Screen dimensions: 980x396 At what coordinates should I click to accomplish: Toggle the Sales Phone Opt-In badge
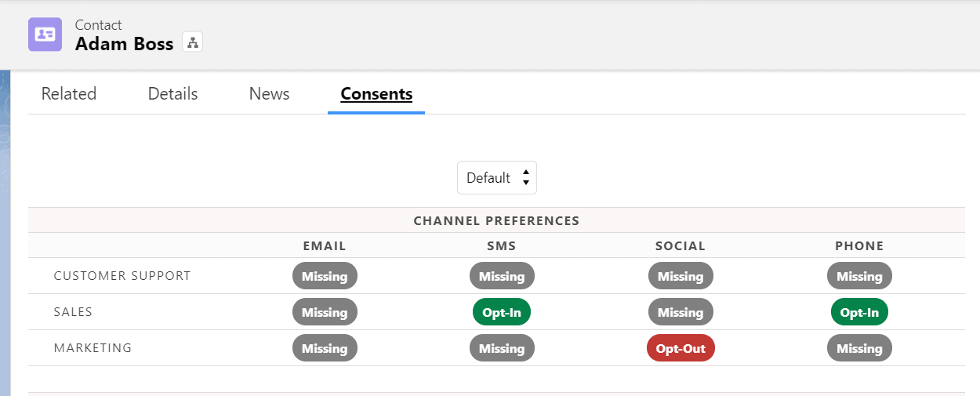pos(859,312)
